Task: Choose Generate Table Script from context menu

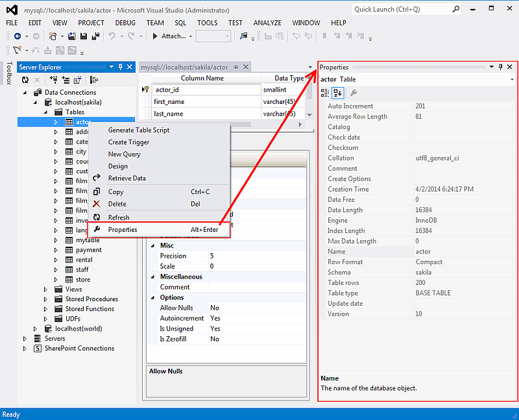Action: point(138,130)
